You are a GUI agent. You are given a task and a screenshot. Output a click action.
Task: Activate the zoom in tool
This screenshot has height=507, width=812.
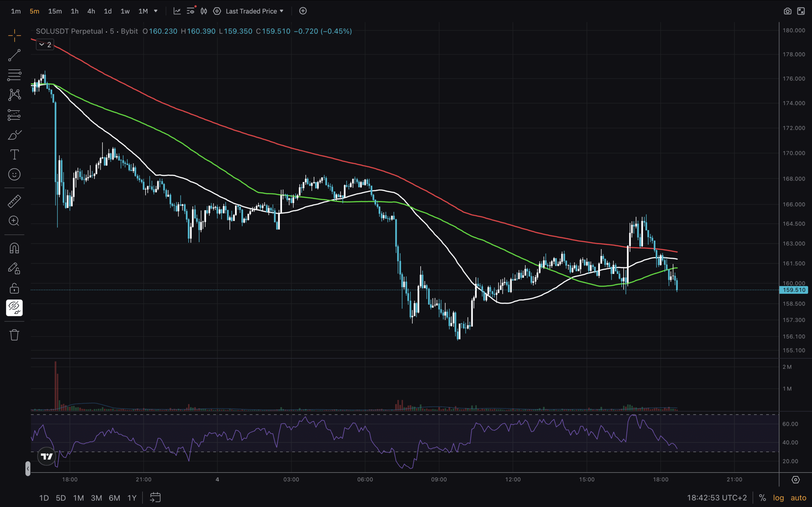pyautogui.click(x=14, y=221)
